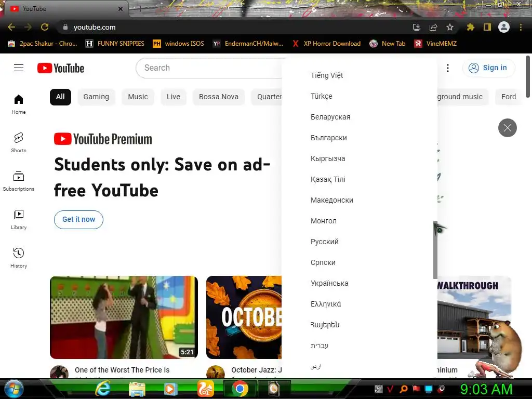The width and height of the screenshot is (532, 399).
Task: Click the taskbar clock 9:03 AM
Action: pyautogui.click(x=486, y=390)
